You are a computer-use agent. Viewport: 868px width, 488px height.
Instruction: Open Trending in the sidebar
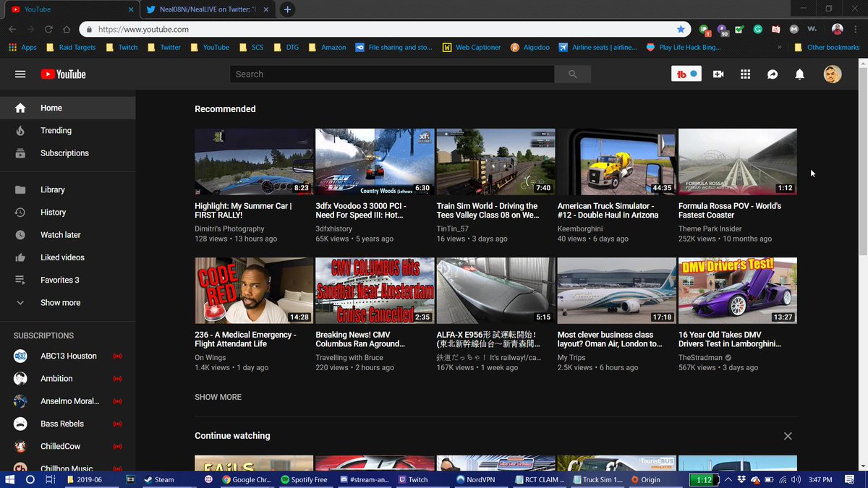point(67,130)
